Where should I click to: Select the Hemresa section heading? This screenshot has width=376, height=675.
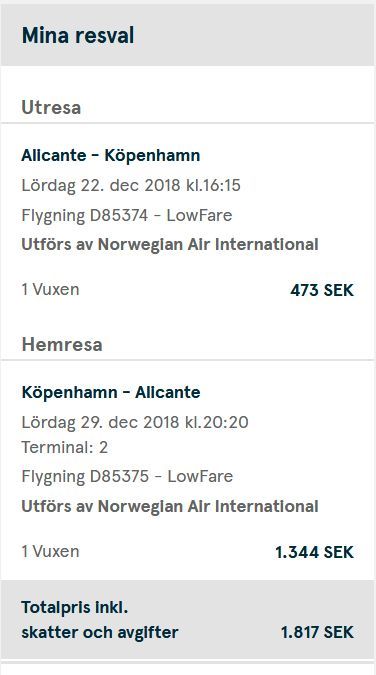[x=62, y=344]
